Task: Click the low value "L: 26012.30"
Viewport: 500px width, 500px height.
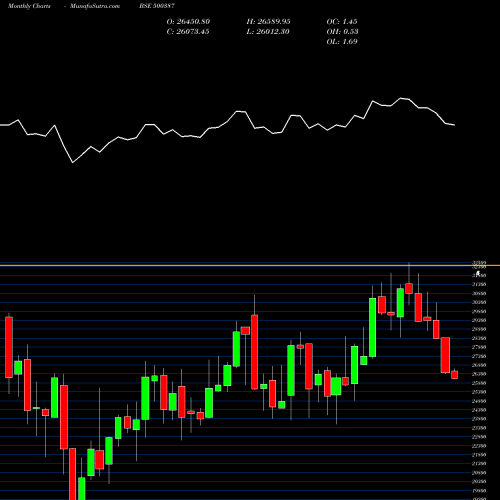Action: [x=268, y=32]
